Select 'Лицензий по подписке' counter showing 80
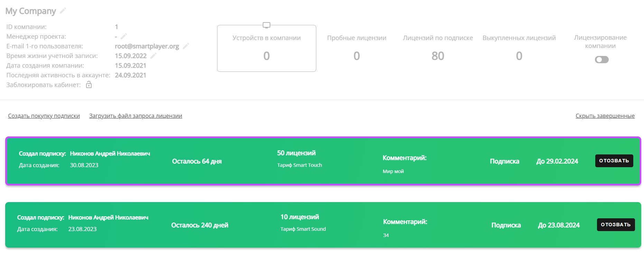Screen dimensions: 644x257 point(438,48)
